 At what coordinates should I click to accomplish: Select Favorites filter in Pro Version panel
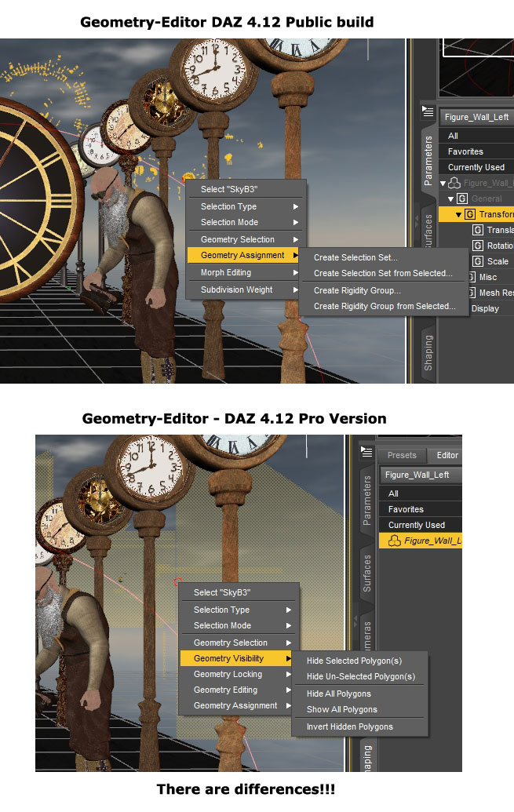point(421,509)
